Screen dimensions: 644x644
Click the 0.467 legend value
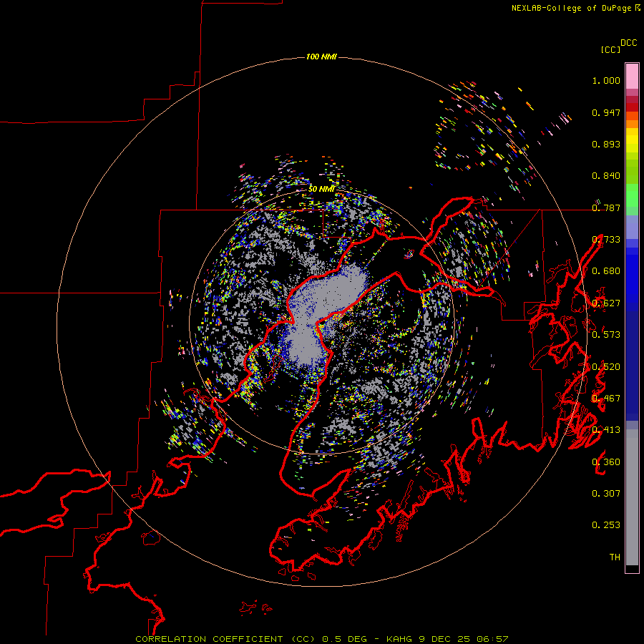pos(606,399)
